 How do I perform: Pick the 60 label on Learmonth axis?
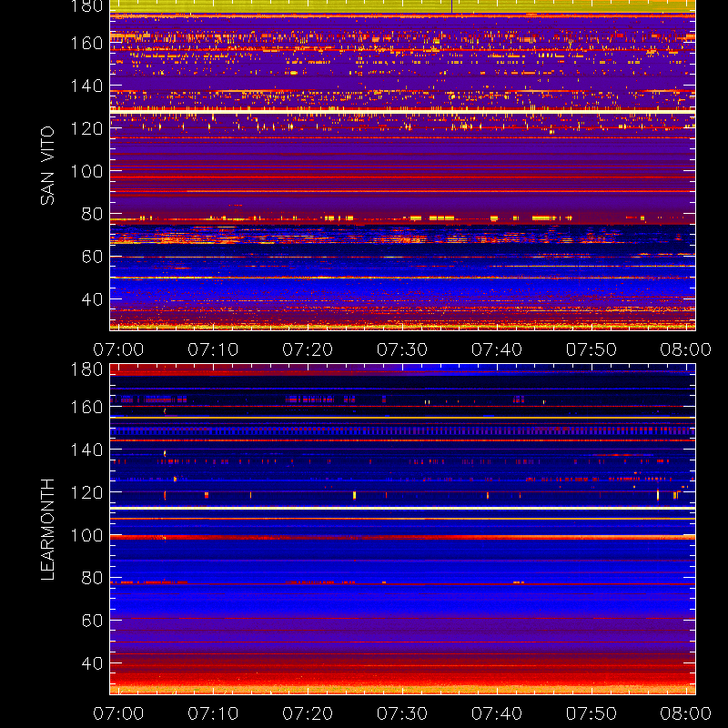(92, 621)
